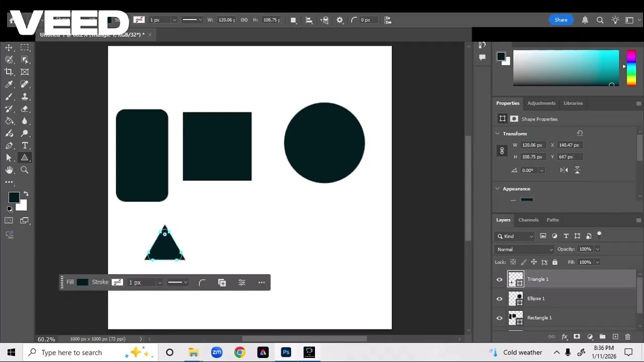The image size is (644, 362).
Task: Click the hue slider strip
Action: 631,68
